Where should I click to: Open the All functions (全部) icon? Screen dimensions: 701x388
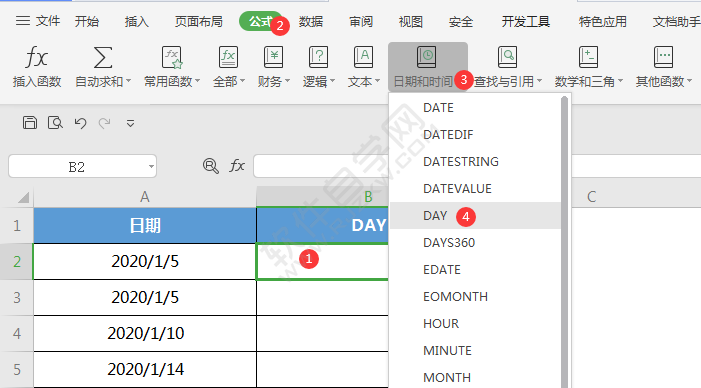pyautogui.click(x=228, y=58)
